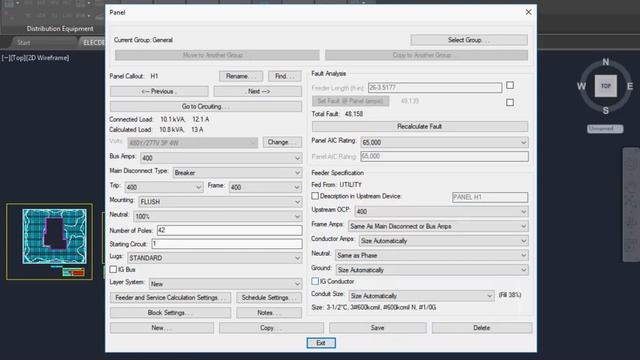Close the Panel dialog
This screenshot has height=360, width=640.
528,12
